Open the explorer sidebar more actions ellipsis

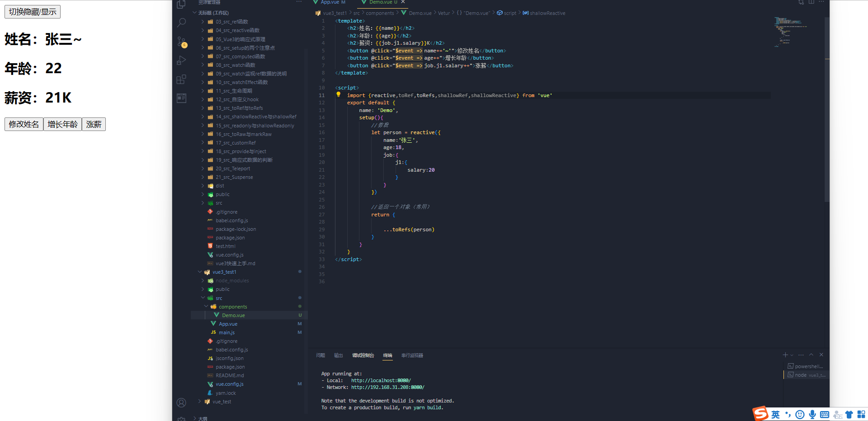299,2
